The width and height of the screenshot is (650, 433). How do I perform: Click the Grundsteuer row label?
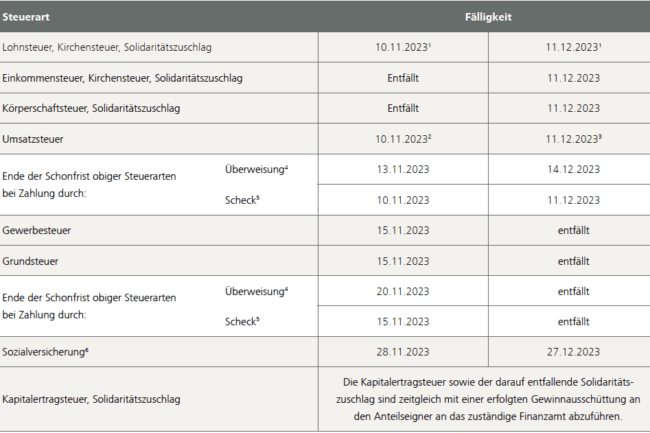30,261
